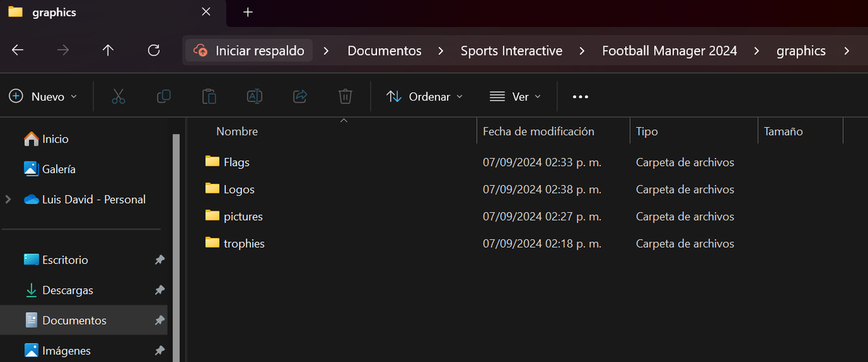Click the trophies folder icon
This screenshot has height=362, width=868.
click(x=212, y=243)
